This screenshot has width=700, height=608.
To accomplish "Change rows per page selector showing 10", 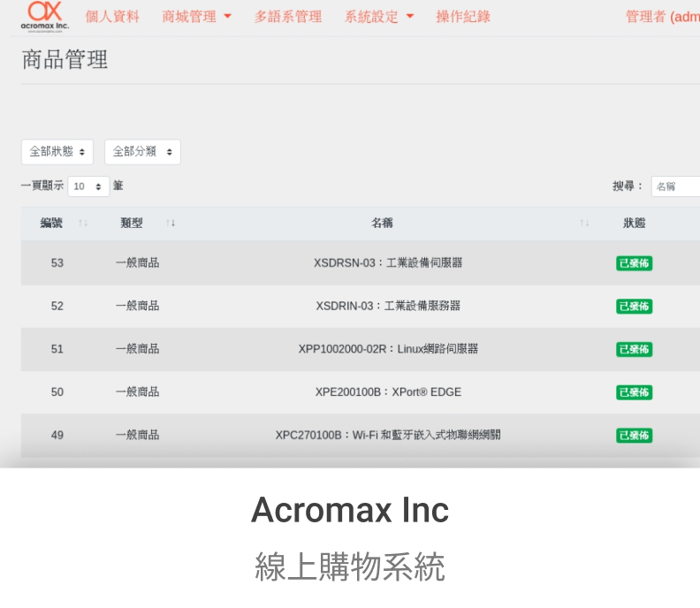I will [x=88, y=186].
